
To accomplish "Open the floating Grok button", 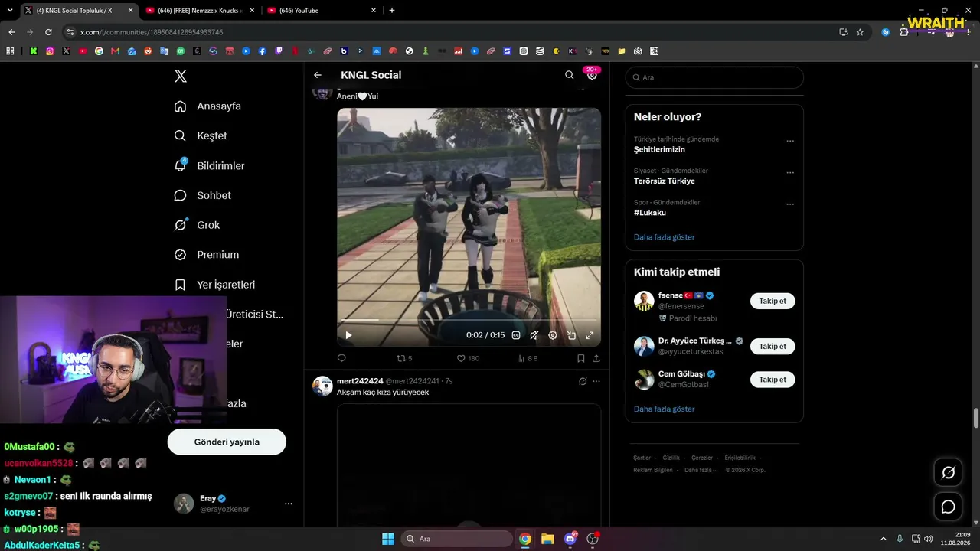I will [x=948, y=473].
